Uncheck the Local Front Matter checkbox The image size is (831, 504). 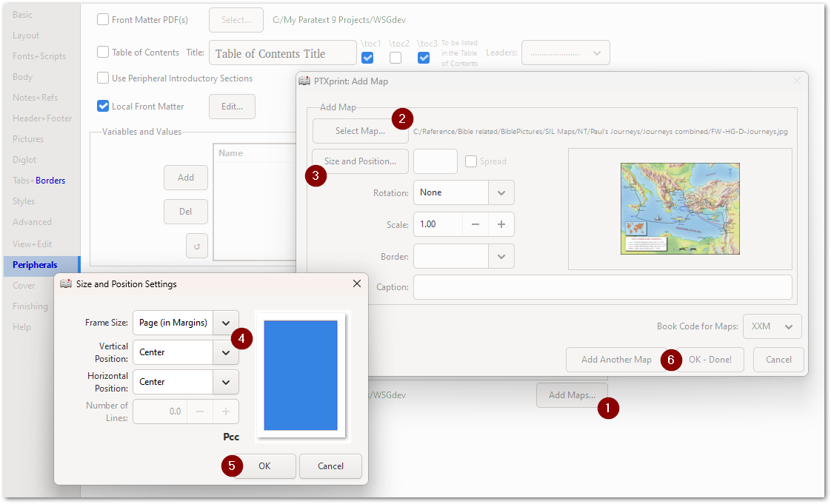coord(103,107)
